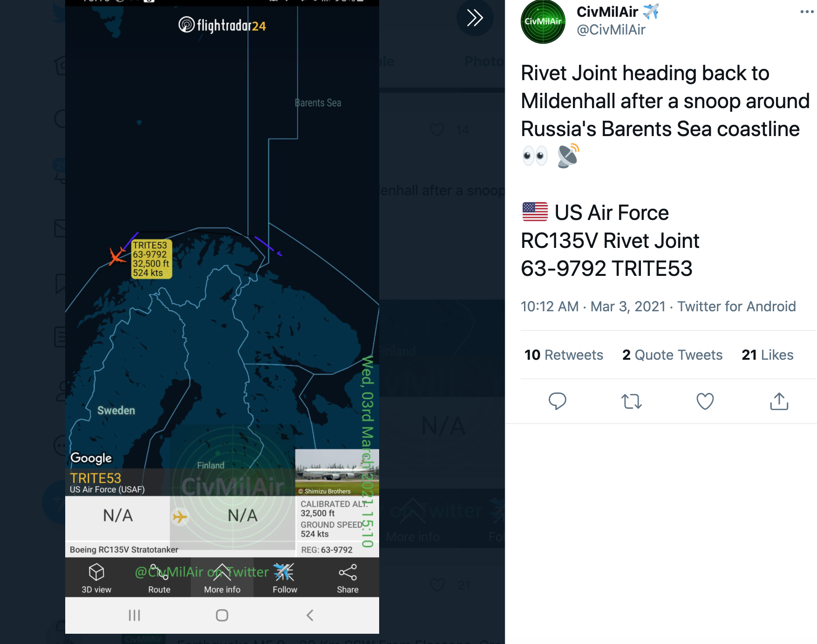View the 2 Quote Tweets list
This screenshot has width=817, height=644.
pyautogui.click(x=672, y=355)
